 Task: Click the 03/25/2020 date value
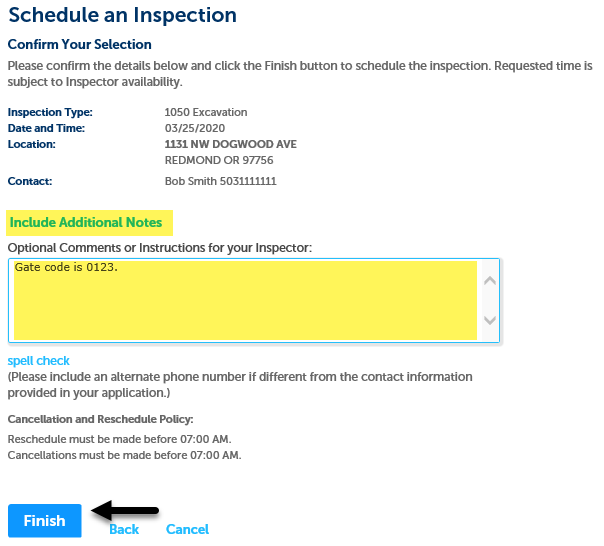[194, 128]
